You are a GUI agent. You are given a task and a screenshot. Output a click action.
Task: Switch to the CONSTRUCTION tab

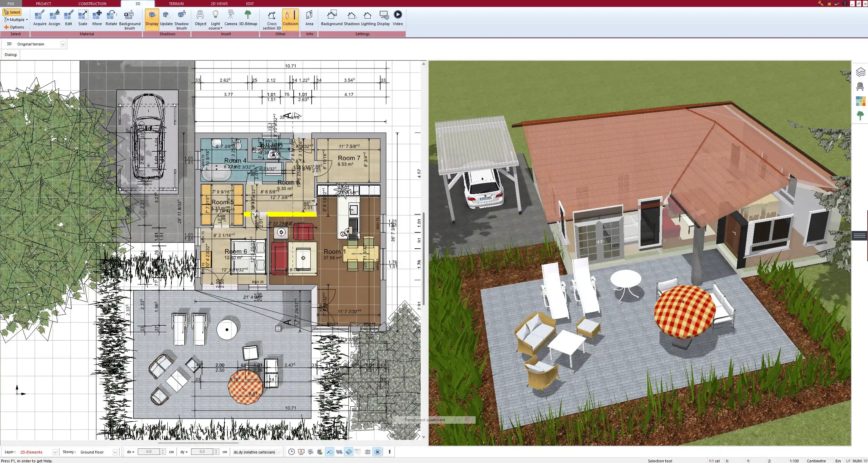tap(92, 4)
